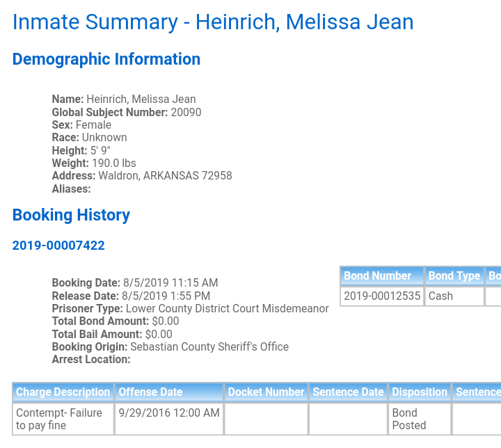The image size is (501, 448).
Task: Select bond number 2019-00012535 cell
Action: click(x=382, y=296)
